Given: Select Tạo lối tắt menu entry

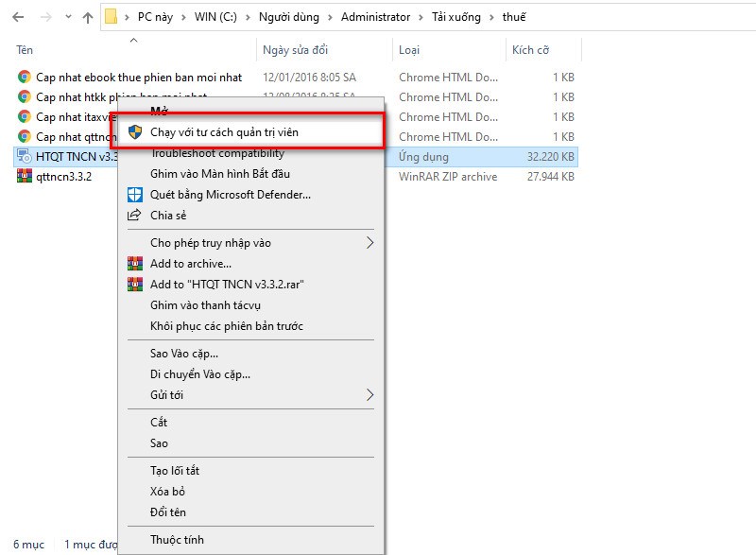Looking at the screenshot, I should click(x=175, y=471).
